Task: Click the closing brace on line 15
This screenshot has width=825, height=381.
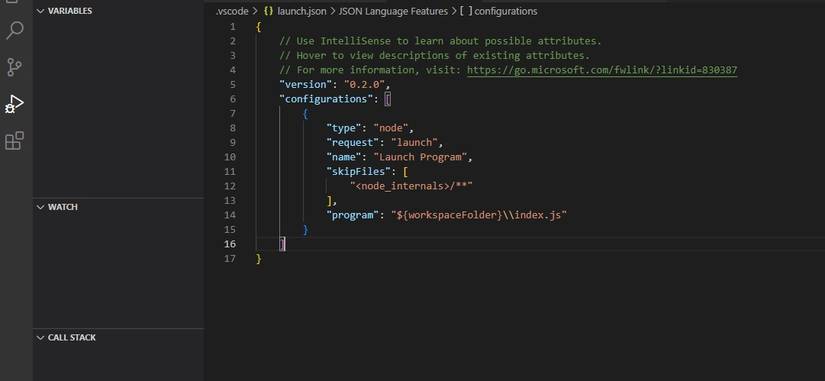Action: click(306, 230)
